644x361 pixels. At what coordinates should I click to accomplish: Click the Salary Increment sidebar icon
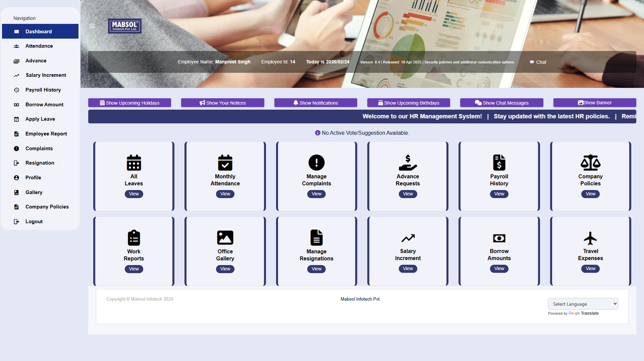(17, 76)
